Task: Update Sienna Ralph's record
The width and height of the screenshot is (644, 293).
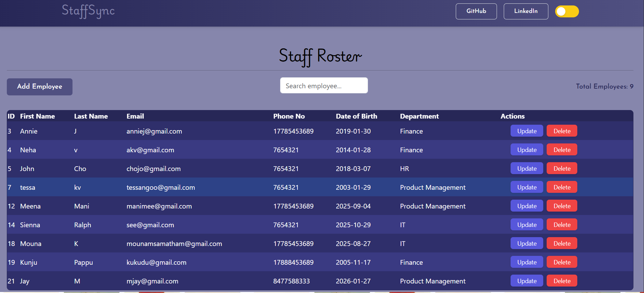Action: point(527,225)
